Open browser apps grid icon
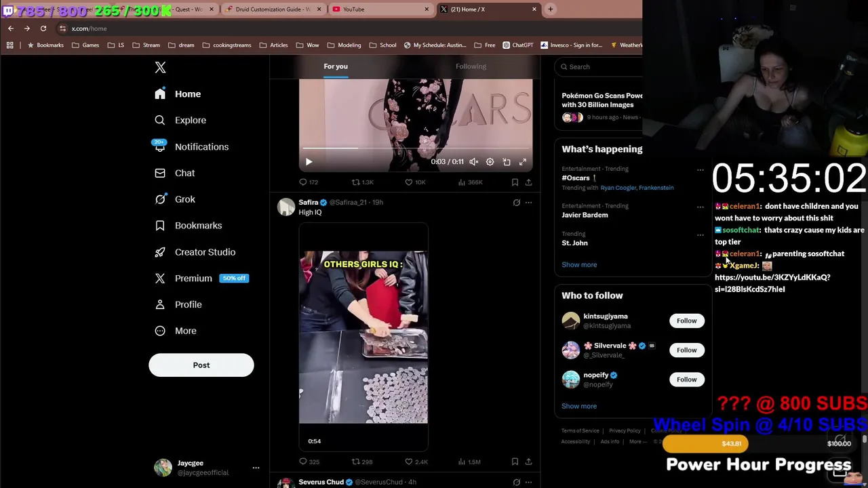The image size is (868, 488). click(10, 45)
